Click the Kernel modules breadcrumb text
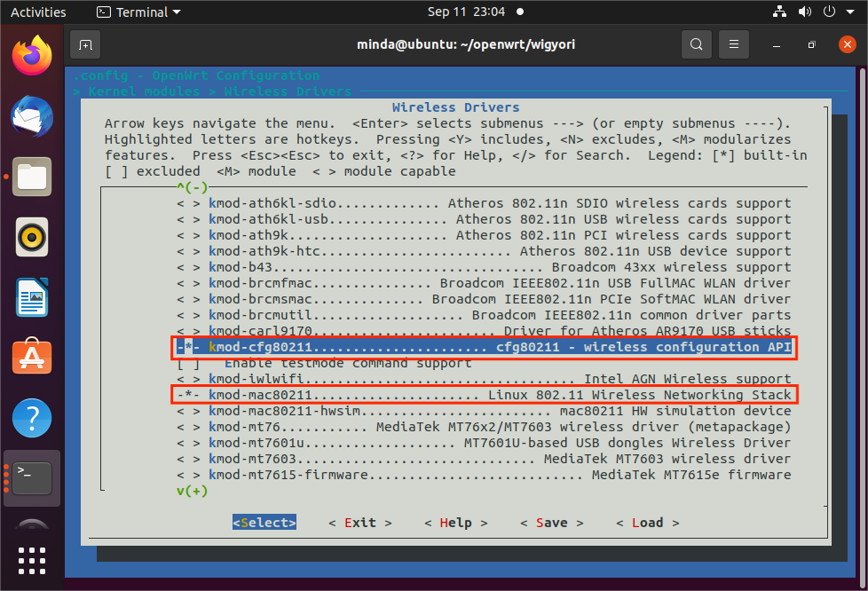Image resolution: width=868 pixels, height=591 pixels. [144, 91]
